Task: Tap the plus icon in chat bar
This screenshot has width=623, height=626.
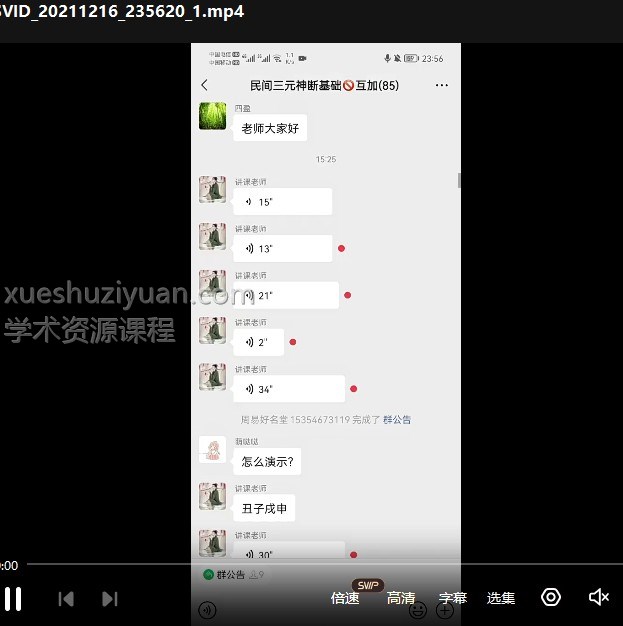Action: tap(444, 609)
